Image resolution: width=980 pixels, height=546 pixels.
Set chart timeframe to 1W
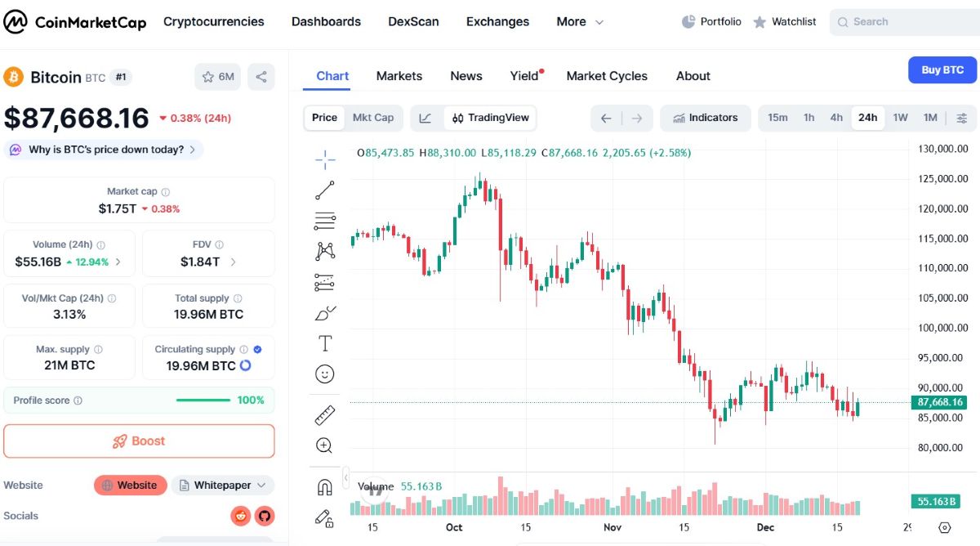[x=900, y=117]
